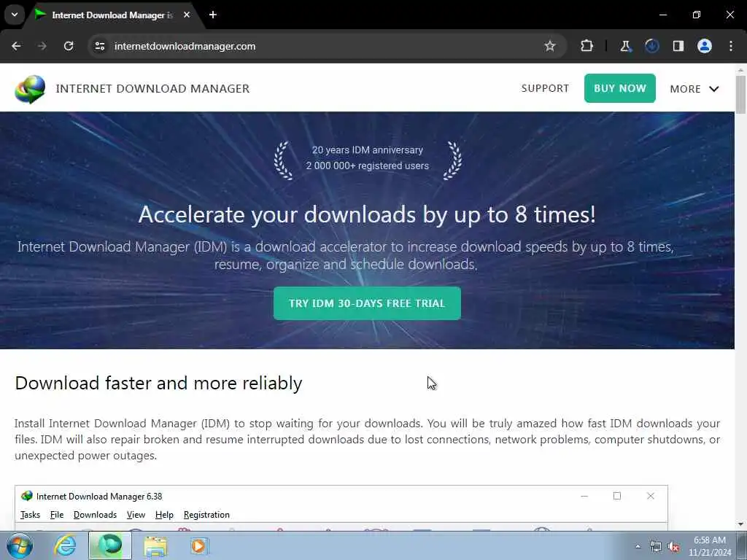Select the Internet Download Manager tab
The height and width of the screenshot is (560, 747).
click(x=112, y=15)
